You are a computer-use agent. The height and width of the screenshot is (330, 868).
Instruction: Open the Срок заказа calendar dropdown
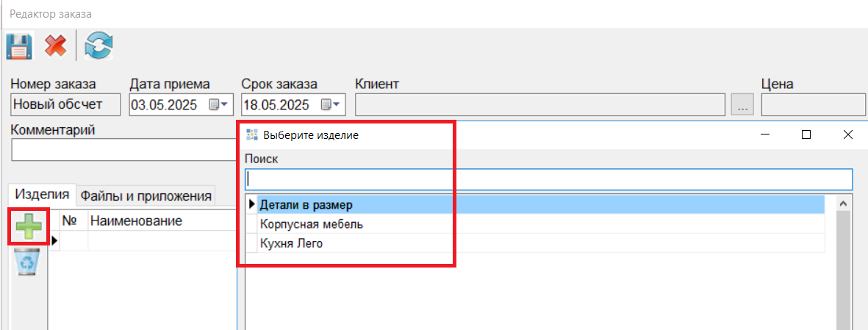click(331, 104)
